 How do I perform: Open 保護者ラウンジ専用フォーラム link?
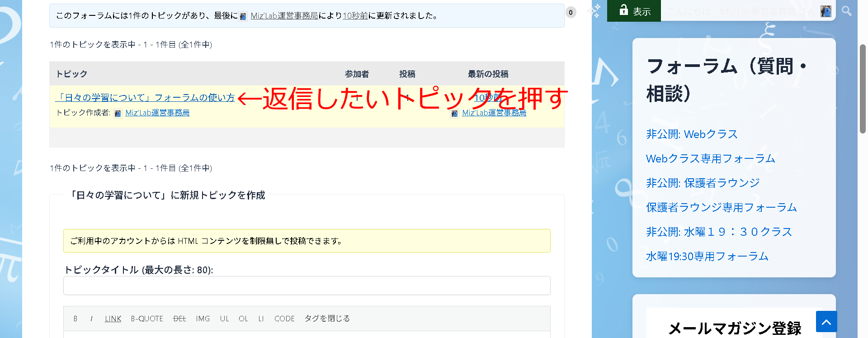point(721,207)
